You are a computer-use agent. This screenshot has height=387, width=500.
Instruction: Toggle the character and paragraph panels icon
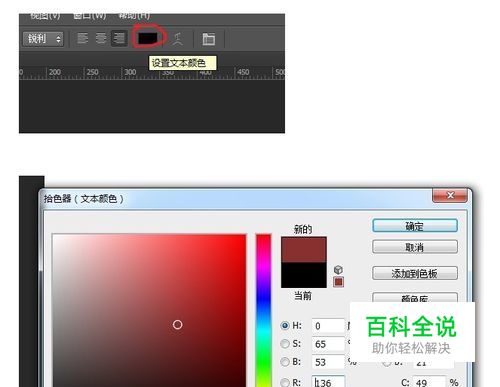pos(209,39)
